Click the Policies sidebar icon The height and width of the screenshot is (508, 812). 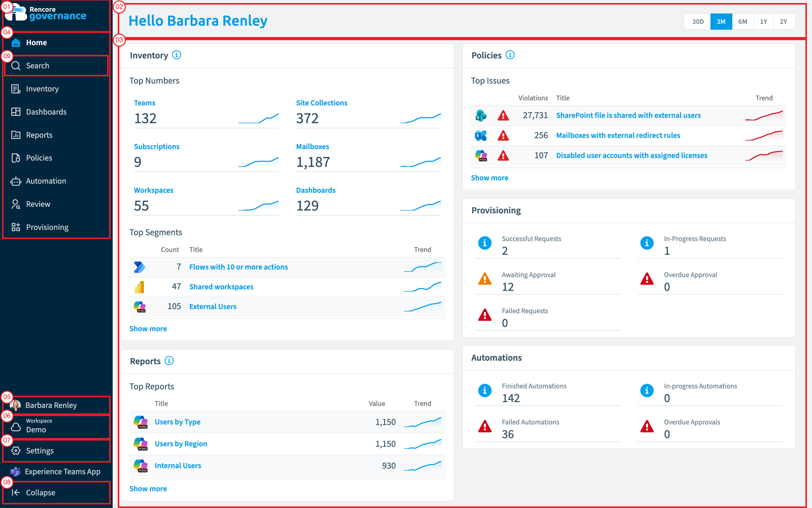click(16, 158)
